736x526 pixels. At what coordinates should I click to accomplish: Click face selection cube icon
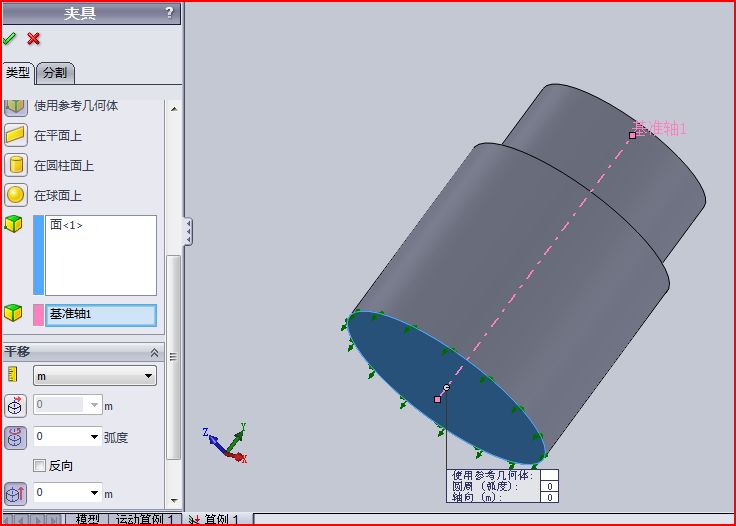pos(13,224)
